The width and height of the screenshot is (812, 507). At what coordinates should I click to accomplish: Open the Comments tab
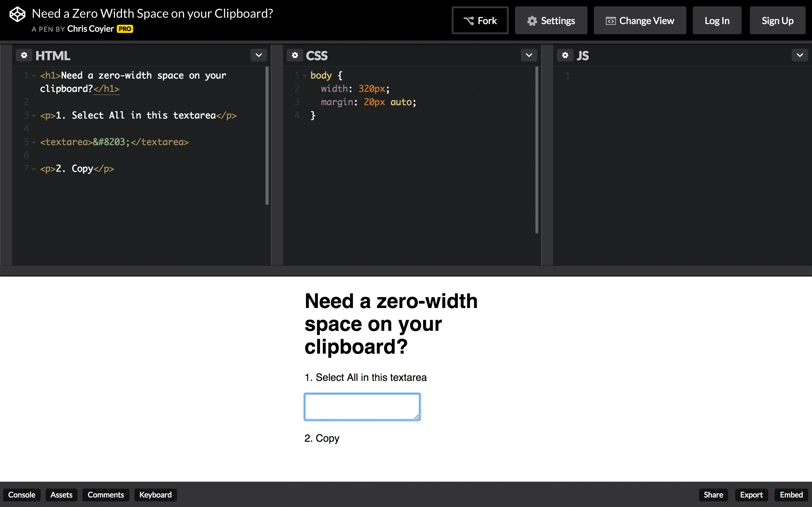(x=106, y=495)
